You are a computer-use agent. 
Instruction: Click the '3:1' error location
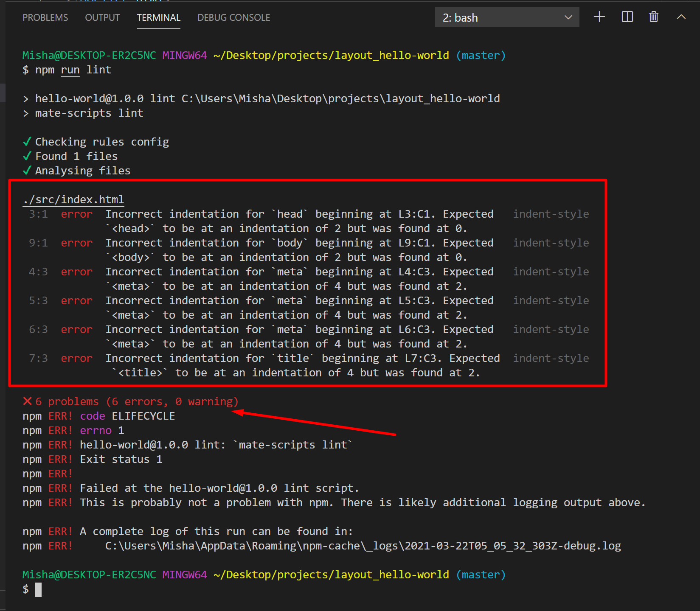[38, 214]
